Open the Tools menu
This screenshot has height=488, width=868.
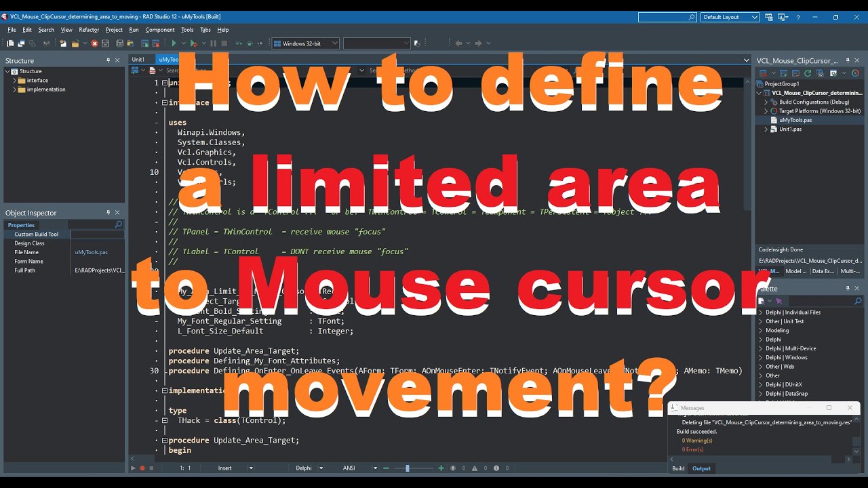pos(187,30)
